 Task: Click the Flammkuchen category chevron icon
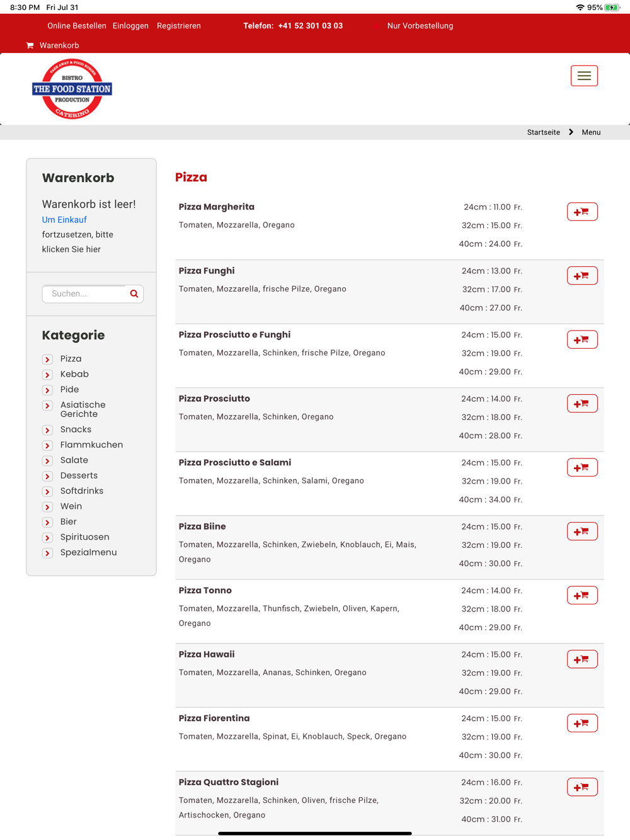point(47,445)
